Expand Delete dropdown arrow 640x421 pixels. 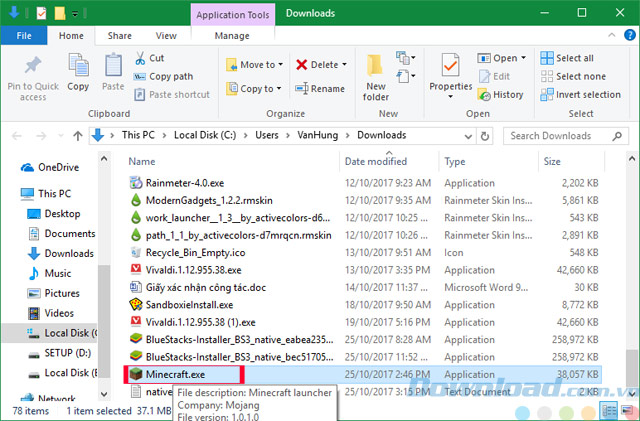(344, 65)
